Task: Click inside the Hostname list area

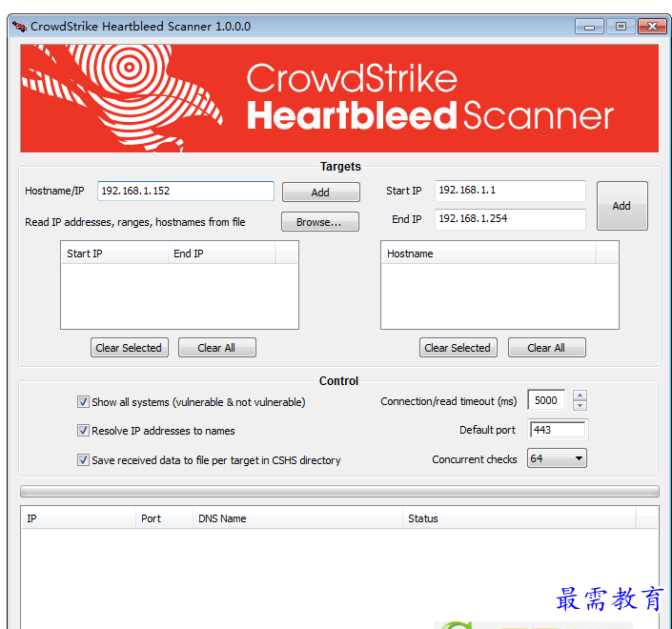Action: (x=499, y=295)
